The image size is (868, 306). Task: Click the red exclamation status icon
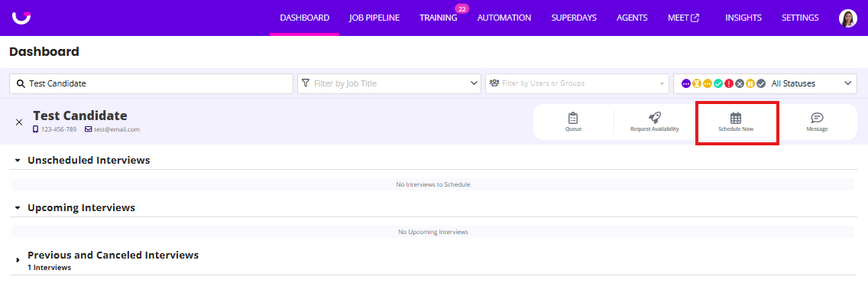click(x=729, y=83)
